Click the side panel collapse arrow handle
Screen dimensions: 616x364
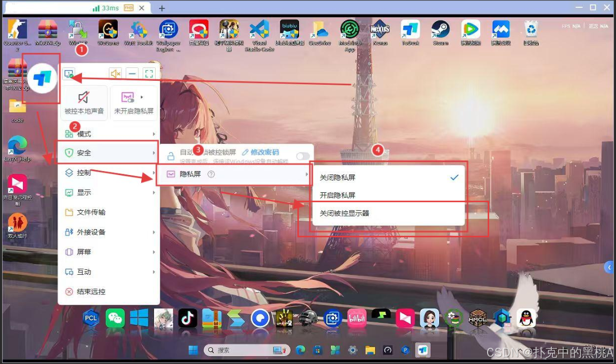pyautogui.click(x=609, y=268)
